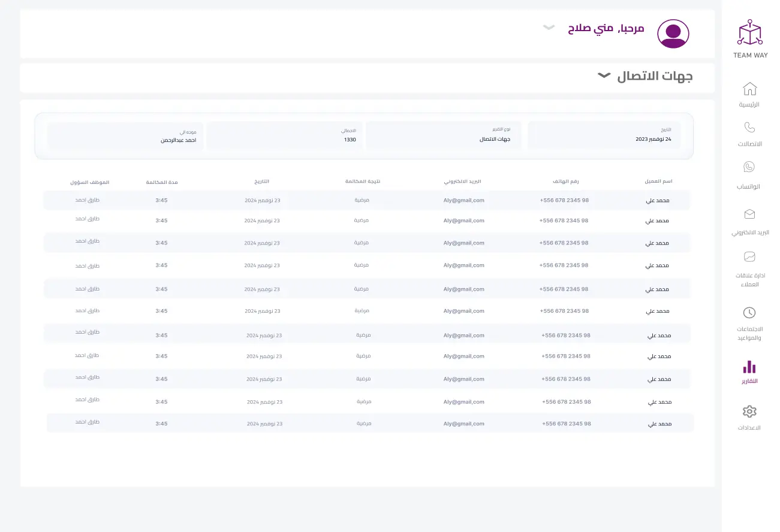Click the اسم العميل column header
Viewport: 780px width, 532px height.
click(658, 182)
